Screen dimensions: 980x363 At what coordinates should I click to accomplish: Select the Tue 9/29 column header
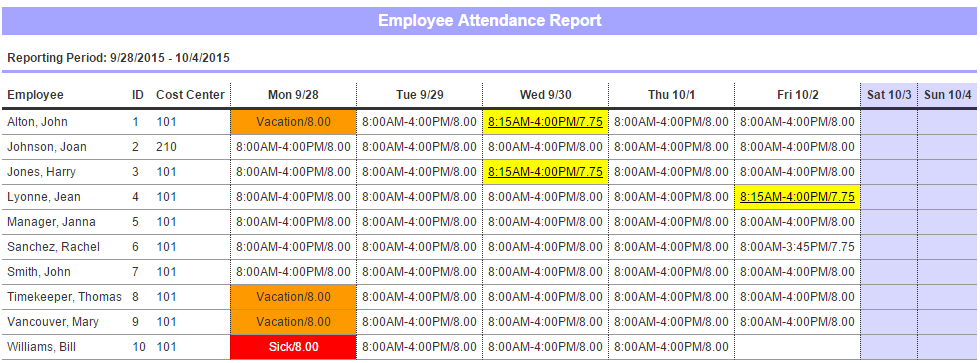[x=420, y=95]
